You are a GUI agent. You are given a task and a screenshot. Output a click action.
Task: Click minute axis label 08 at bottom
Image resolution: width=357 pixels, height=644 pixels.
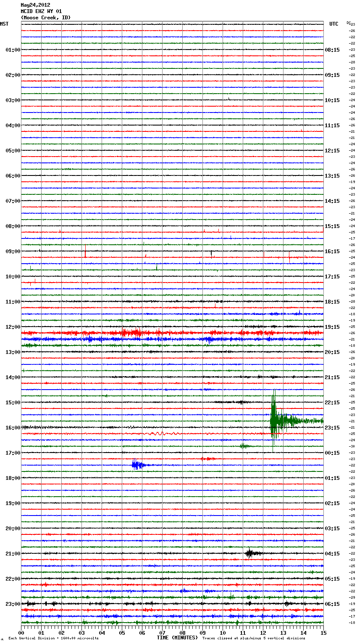coord(182,633)
